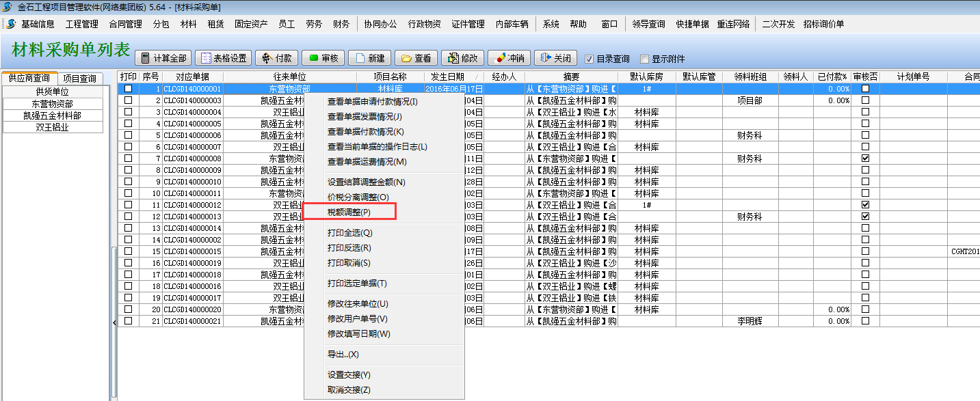Choose 导出..(X) from context menu
980x401 pixels.
[x=343, y=355]
